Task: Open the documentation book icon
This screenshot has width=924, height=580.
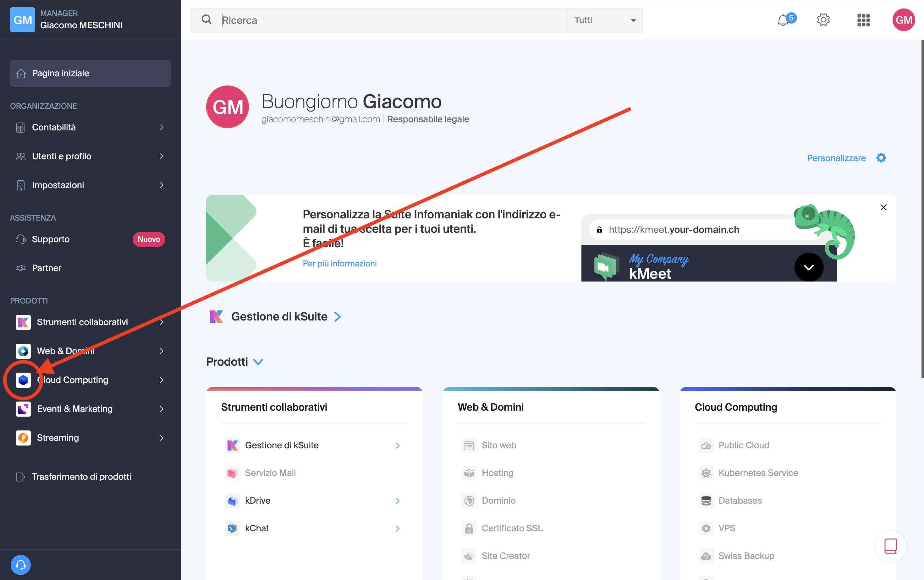Action: pos(890,546)
